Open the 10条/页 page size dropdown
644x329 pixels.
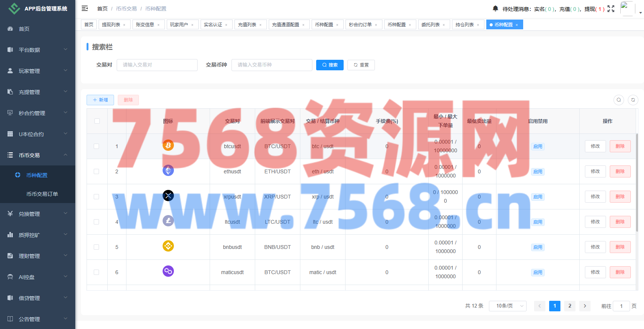point(507,306)
